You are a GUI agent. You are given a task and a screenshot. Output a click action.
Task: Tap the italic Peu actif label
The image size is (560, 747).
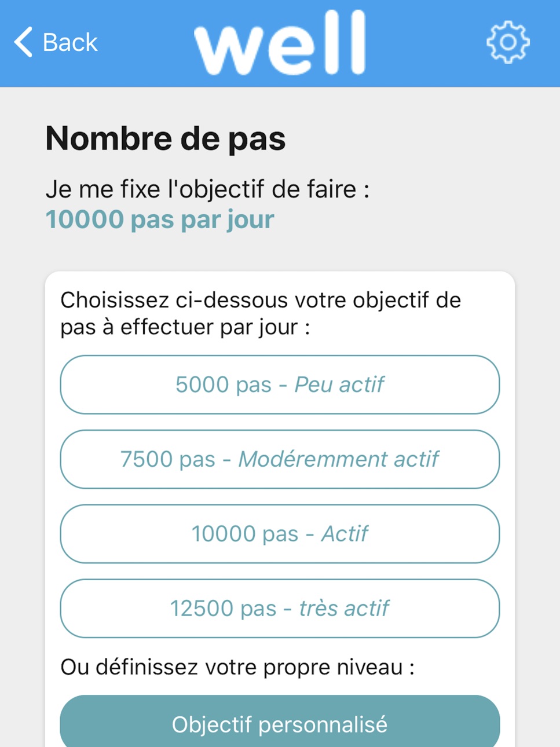339,385
